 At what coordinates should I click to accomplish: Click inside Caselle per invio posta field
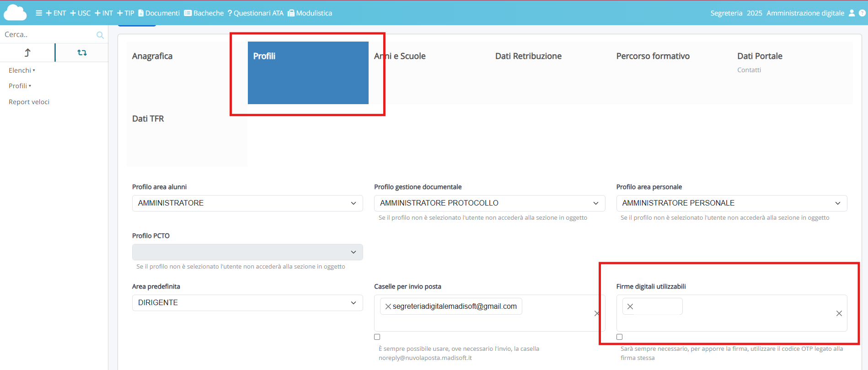489,313
